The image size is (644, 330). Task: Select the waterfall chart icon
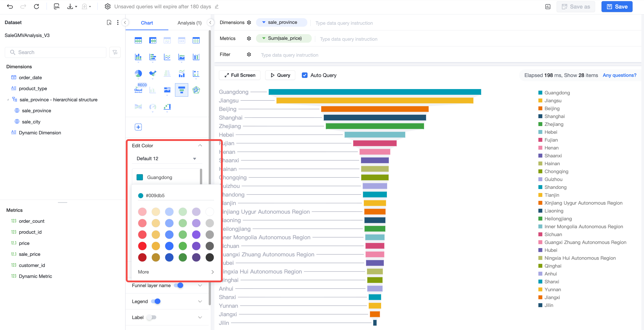point(167,107)
